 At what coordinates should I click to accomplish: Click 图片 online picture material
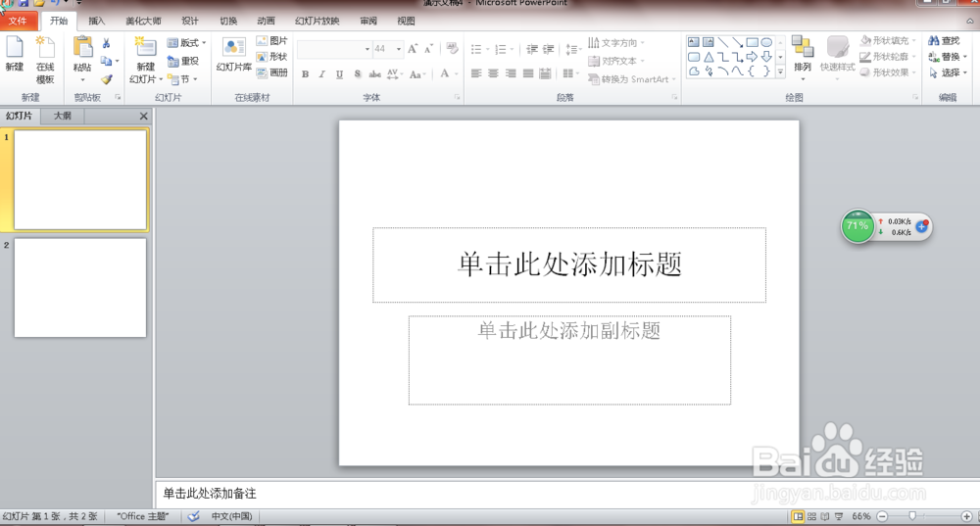(x=271, y=41)
